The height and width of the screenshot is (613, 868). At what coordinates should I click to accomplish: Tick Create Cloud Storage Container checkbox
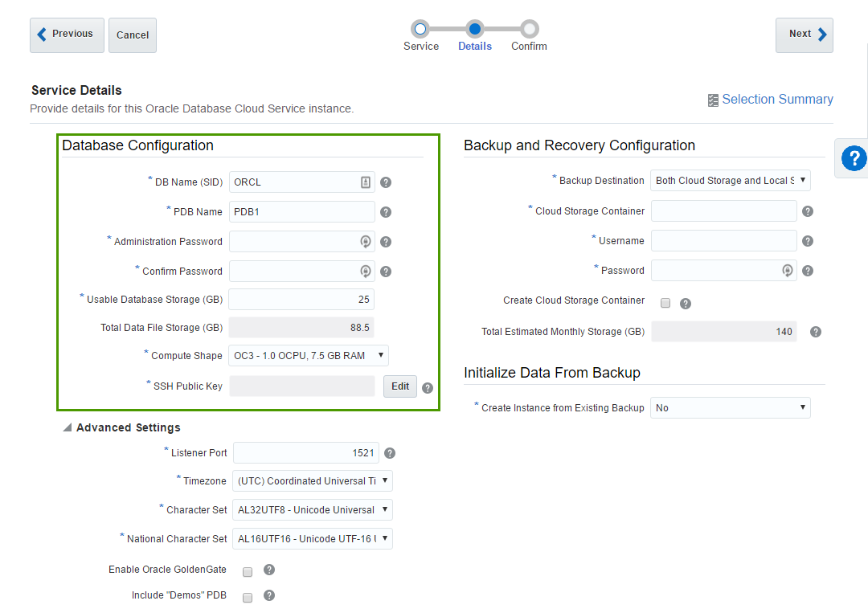coord(665,303)
